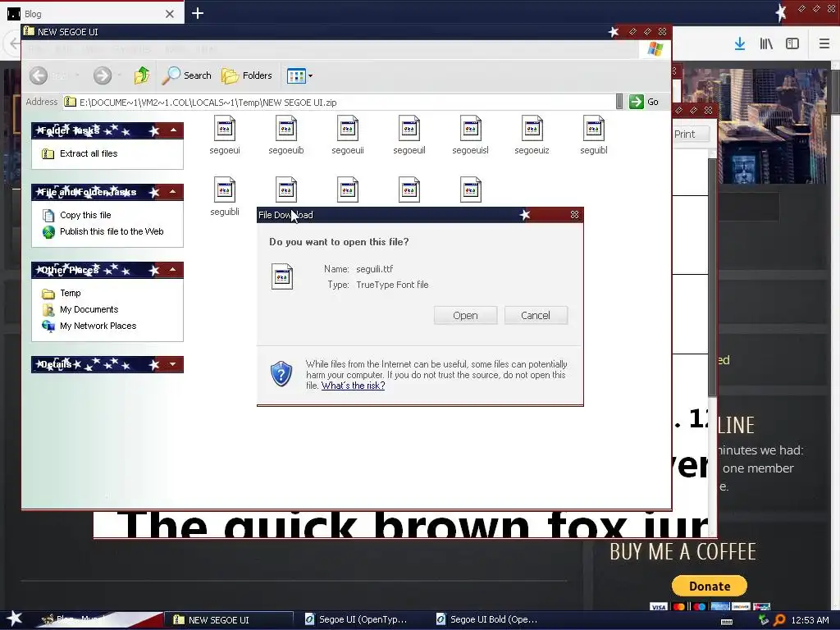The image size is (840, 630).
Task: Open the Views dropdown button
Action: point(299,75)
